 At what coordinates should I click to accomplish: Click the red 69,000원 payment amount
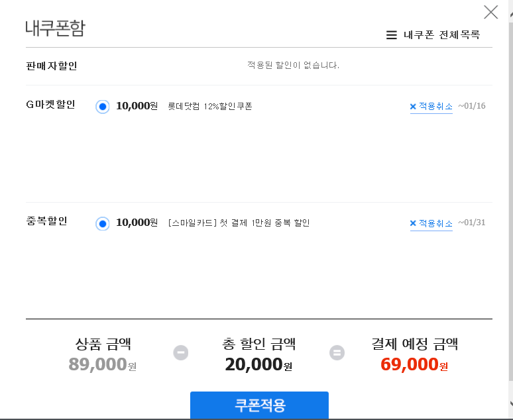(414, 364)
